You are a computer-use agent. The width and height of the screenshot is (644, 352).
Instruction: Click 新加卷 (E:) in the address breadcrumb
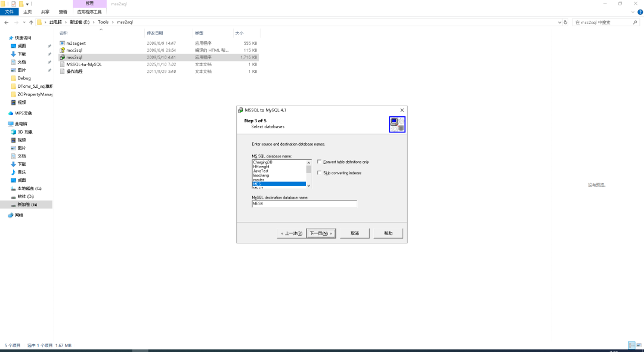point(80,22)
